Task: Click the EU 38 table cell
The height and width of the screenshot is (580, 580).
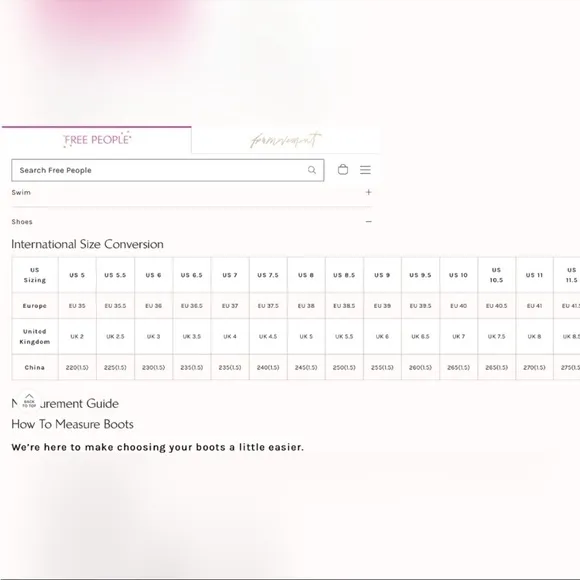Action: pos(306,306)
